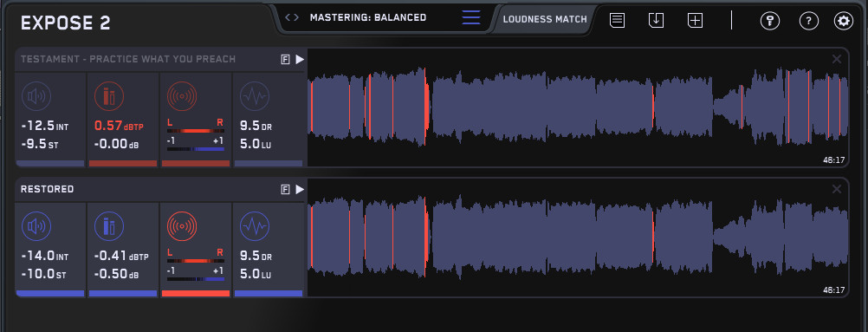Screen dimensions: 868x332
Task: Select loudness speaker icon on Restored track
Action: coord(36,226)
